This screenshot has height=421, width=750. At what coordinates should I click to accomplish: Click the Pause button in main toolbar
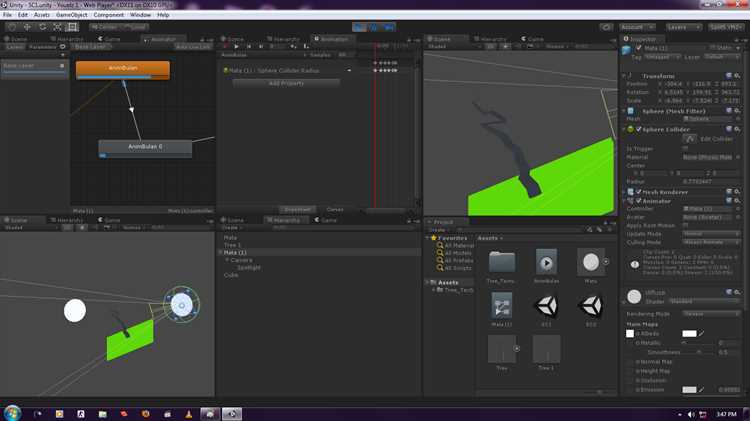tap(374, 27)
